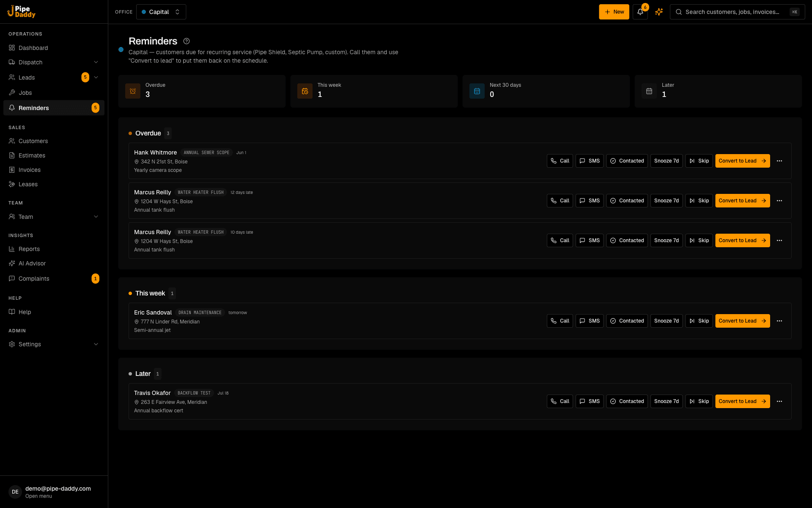Open the AI sparkle assistant icon

(x=659, y=12)
